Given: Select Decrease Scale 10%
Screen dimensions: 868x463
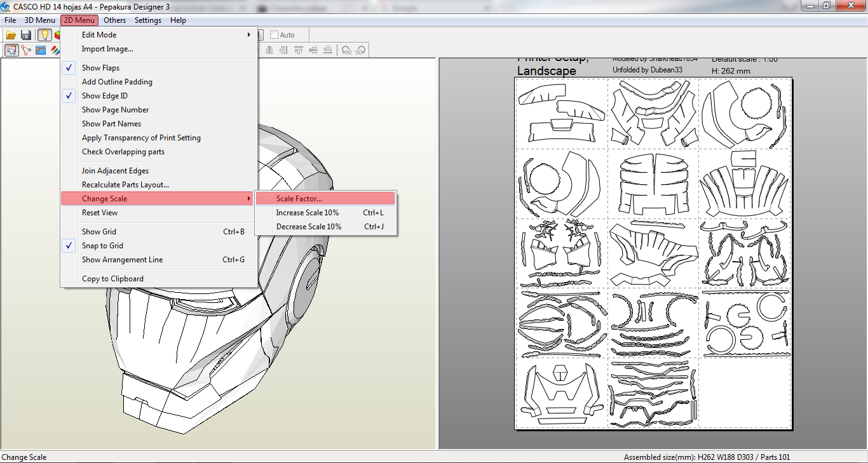Looking at the screenshot, I should click(325, 227).
